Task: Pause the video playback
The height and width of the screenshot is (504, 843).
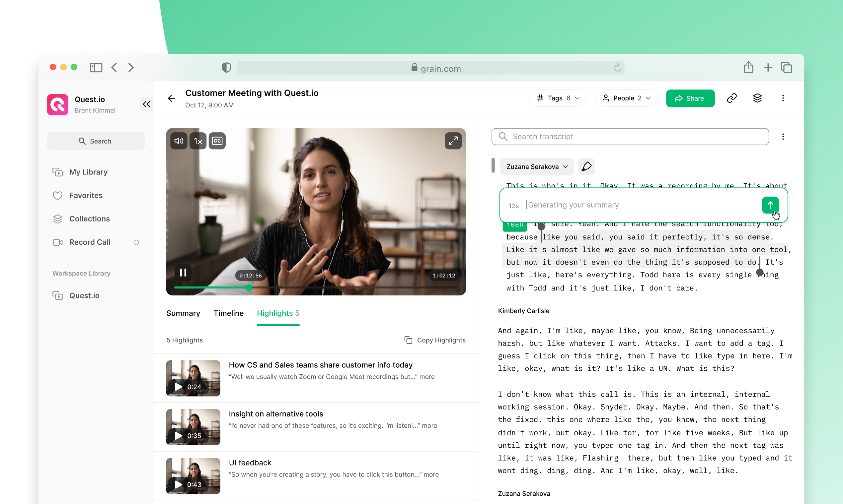Action: click(183, 272)
